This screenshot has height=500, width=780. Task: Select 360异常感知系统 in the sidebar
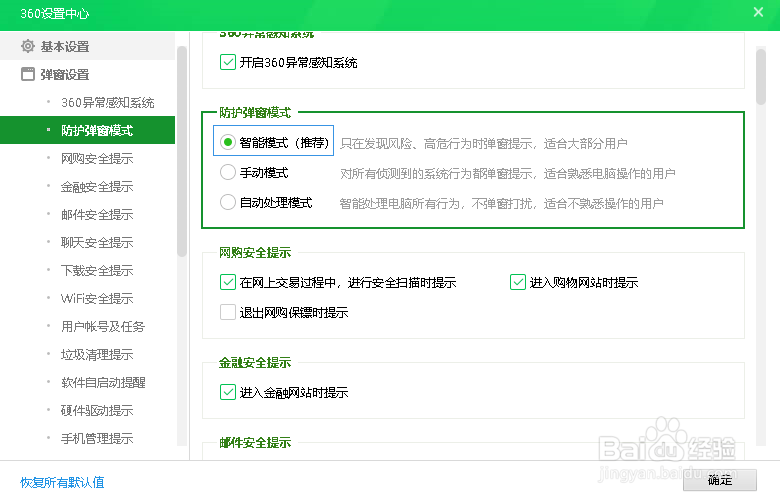pos(107,102)
